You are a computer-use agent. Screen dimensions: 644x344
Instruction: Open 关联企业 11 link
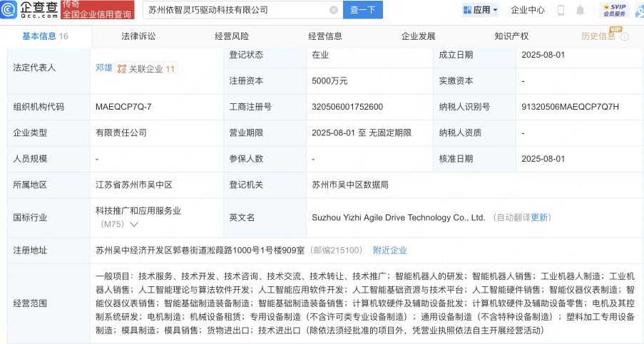[x=152, y=69]
